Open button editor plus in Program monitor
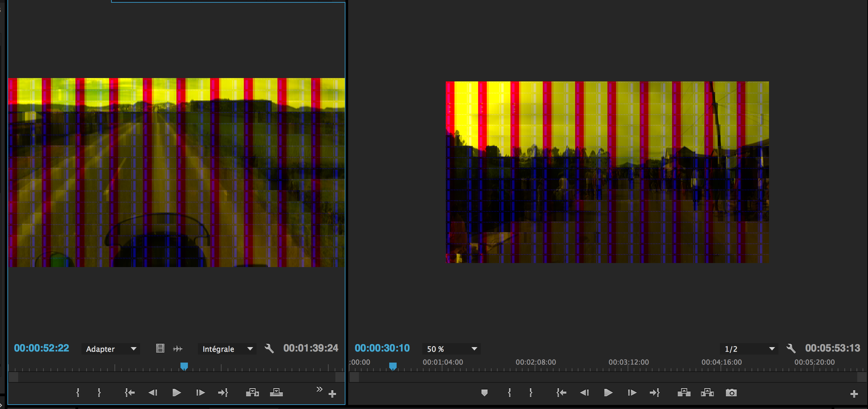This screenshot has width=868, height=409. pos(854,394)
